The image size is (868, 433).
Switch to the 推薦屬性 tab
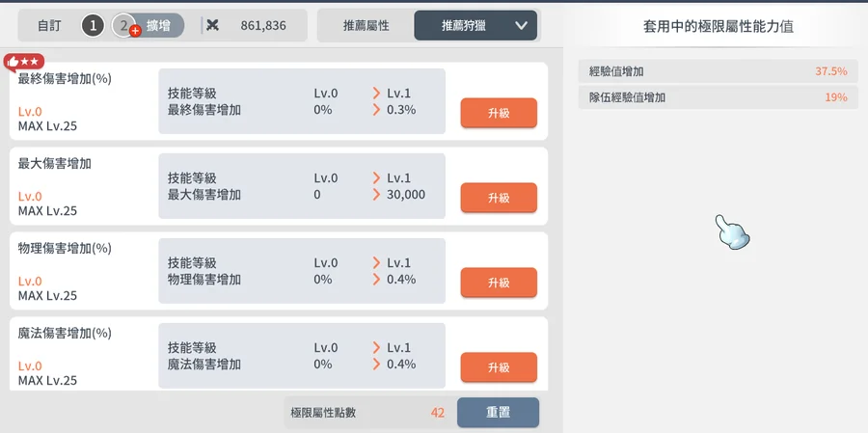coord(366,26)
